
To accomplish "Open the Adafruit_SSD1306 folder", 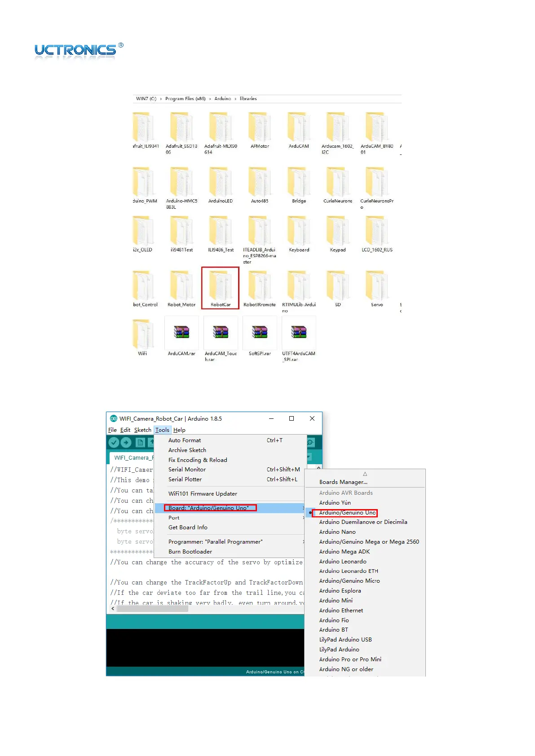I will click(x=181, y=133).
